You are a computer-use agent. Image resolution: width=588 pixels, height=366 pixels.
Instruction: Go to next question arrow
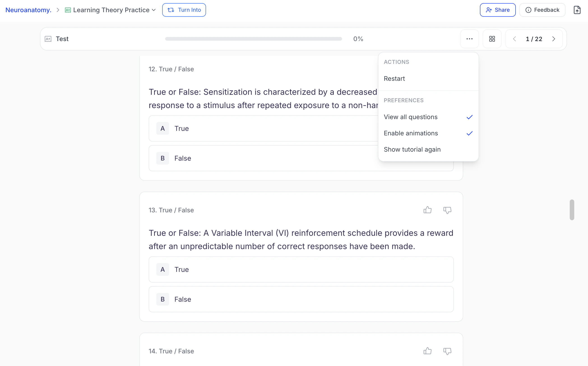coord(554,39)
